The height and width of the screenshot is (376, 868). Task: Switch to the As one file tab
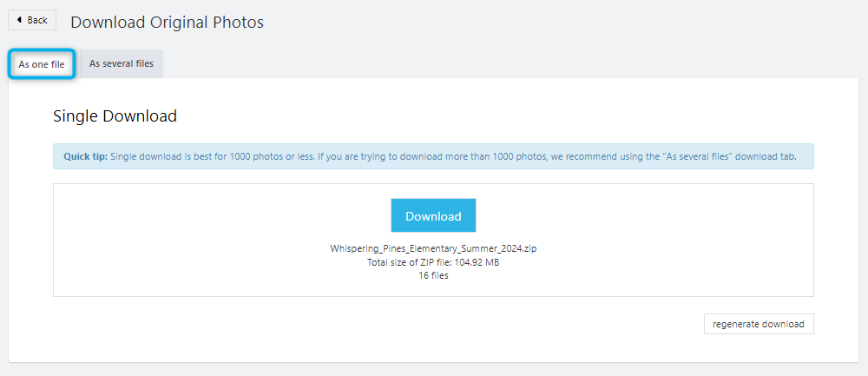click(42, 64)
